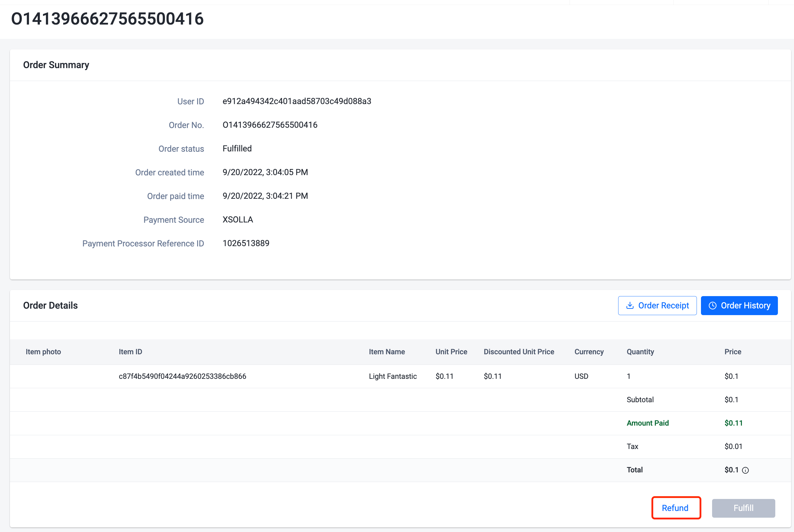Click the Fulfilled order status value
The height and width of the screenshot is (532, 794).
pos(237,148)
